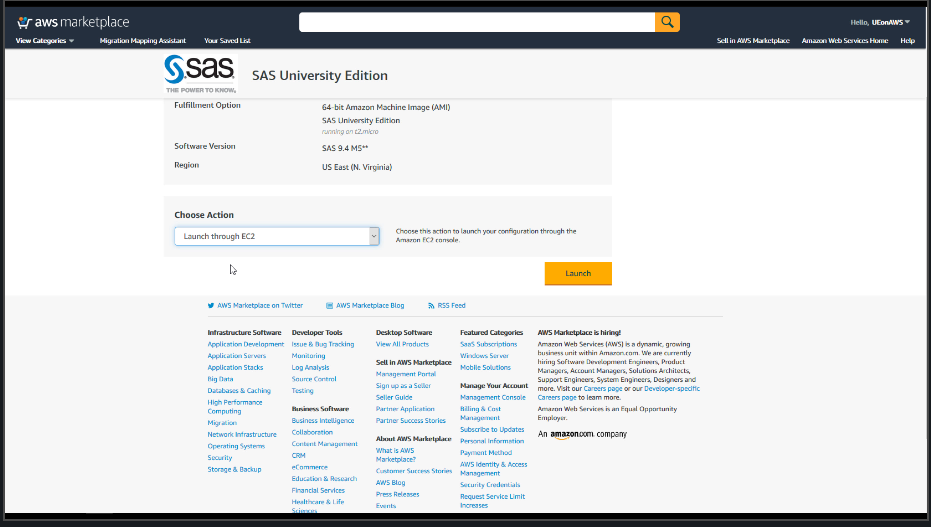The width and height of the screenshot is (931, 527).
Task: Open the Source Control link
Action: 314,379
